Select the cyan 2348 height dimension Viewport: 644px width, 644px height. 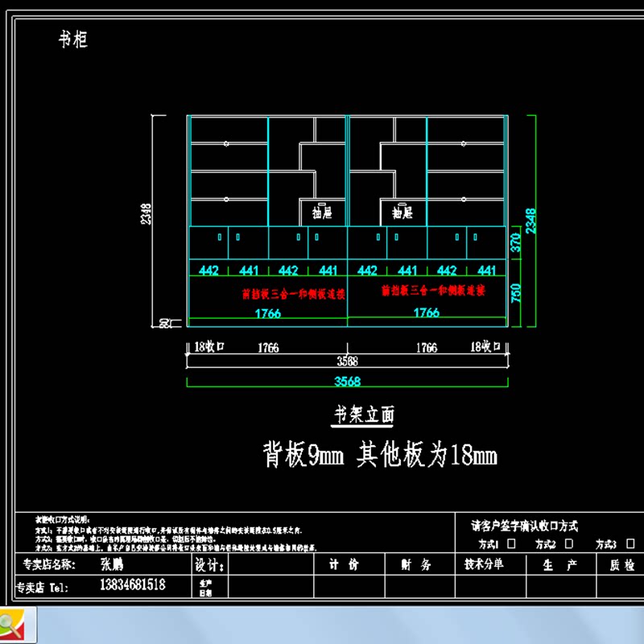click(530, 221)
